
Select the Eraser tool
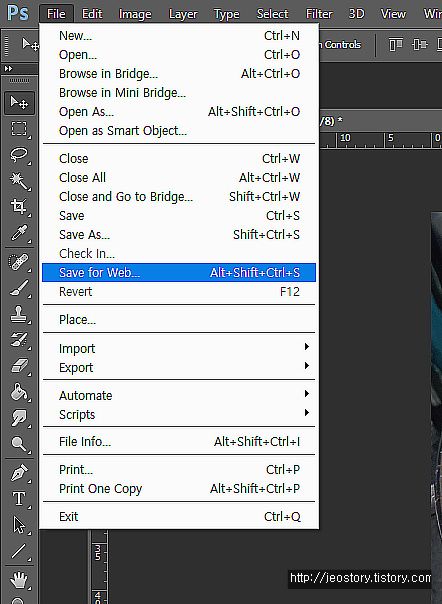point(19,366)
